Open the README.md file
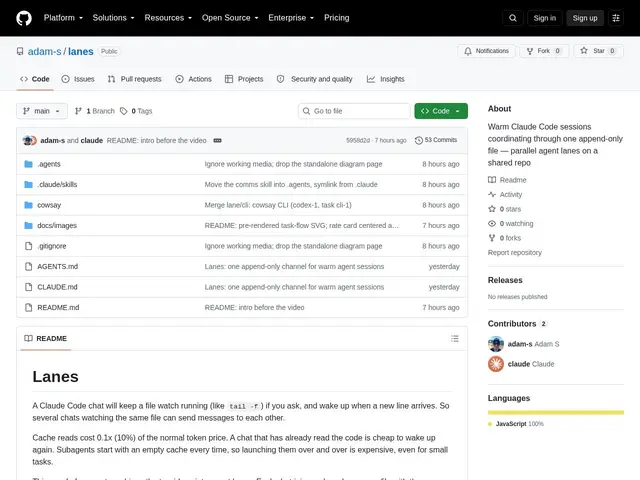This screenshot has height=480, width=640. 58,307
